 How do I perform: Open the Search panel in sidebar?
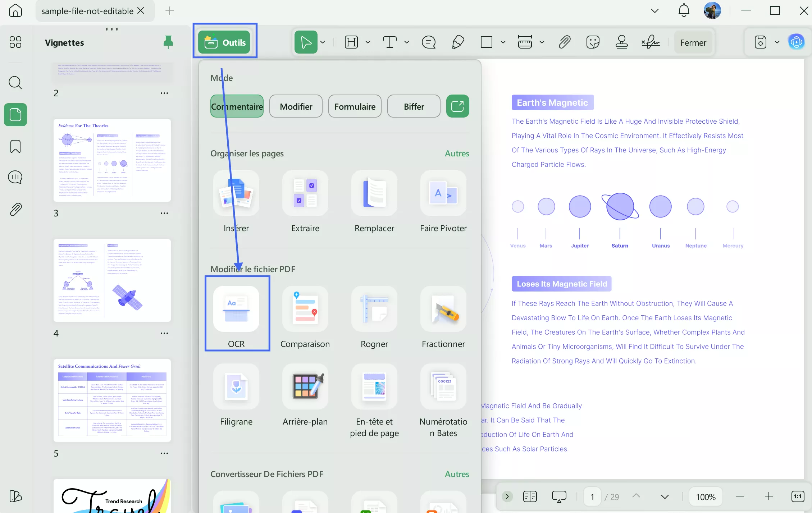pos(15,83)
